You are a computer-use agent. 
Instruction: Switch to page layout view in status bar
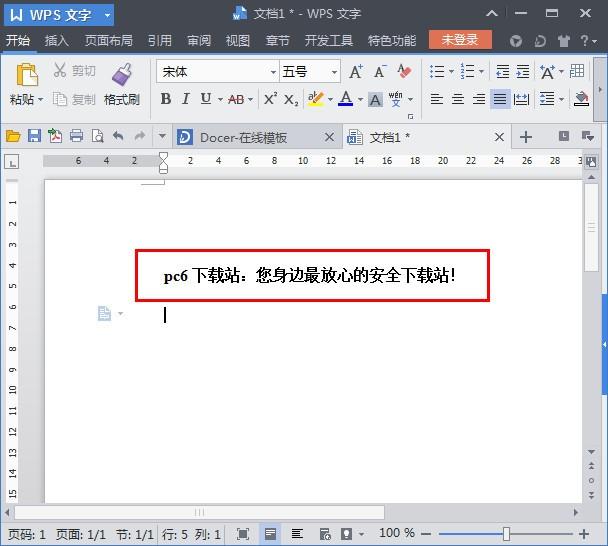270,534
